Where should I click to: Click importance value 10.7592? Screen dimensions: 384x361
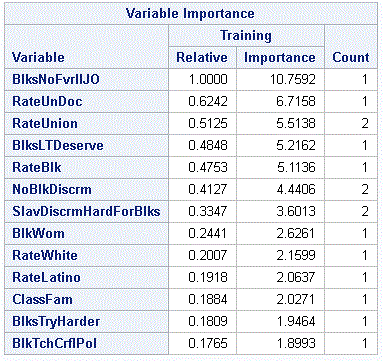pos(293,79)
